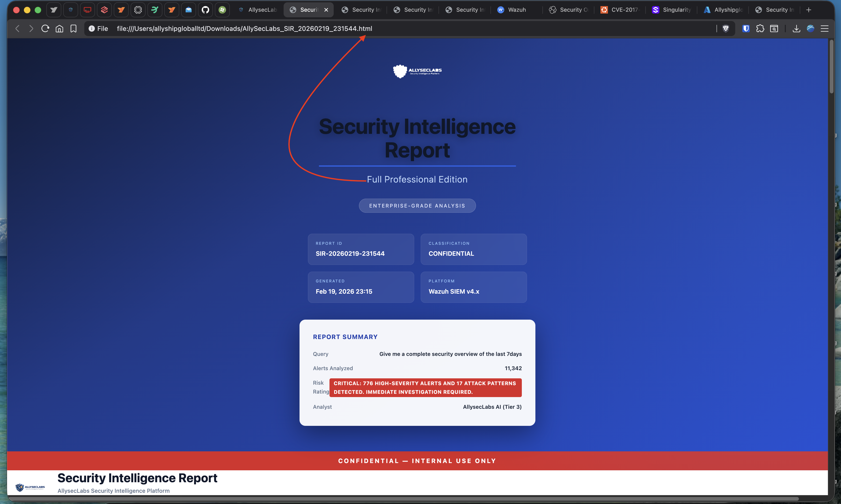The image size is (841, 504).
Task: Click the Alerts Analyzed value 11,342
Action: click(x=513, y=368)
